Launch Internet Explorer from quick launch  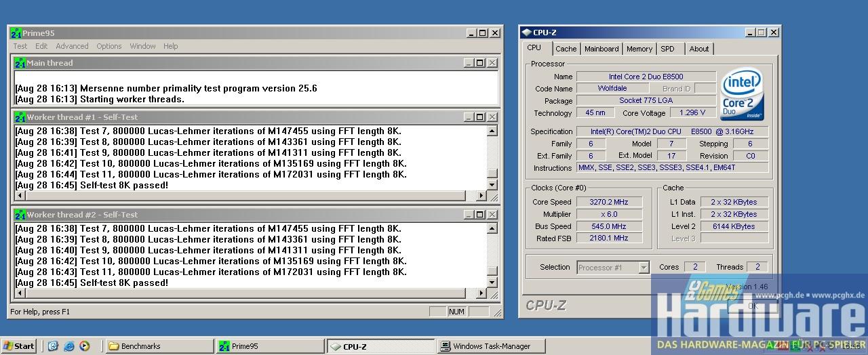69,346
